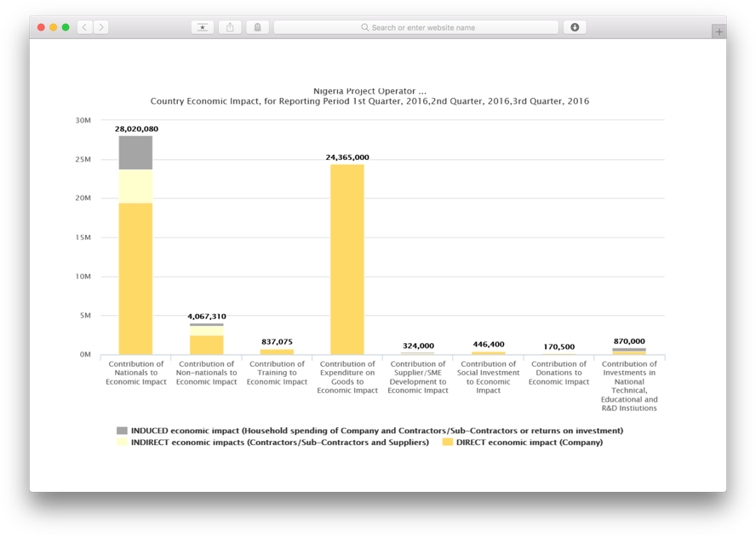Image resolution: width=756 pixels, height=537 pixels.
Task: Go forward with the browser forward arrow
Action: (100, 27)
